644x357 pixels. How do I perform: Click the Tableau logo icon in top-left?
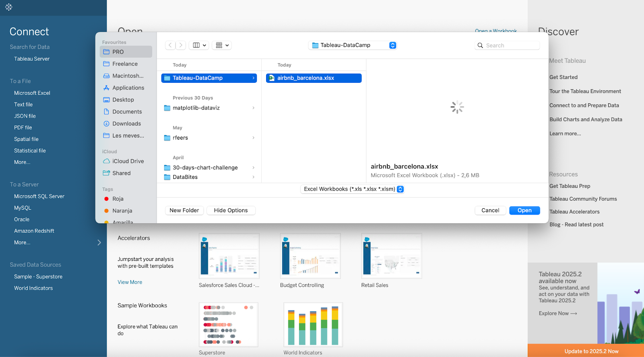(9, 7)
